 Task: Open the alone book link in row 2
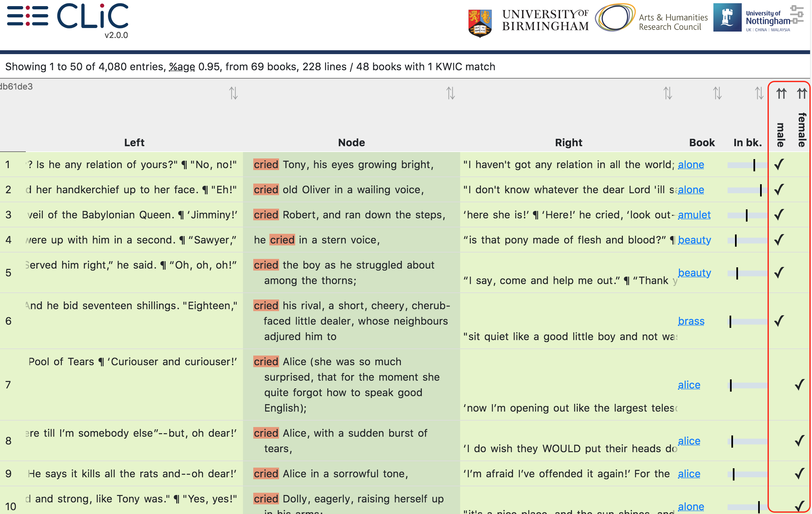click(691, 190)
